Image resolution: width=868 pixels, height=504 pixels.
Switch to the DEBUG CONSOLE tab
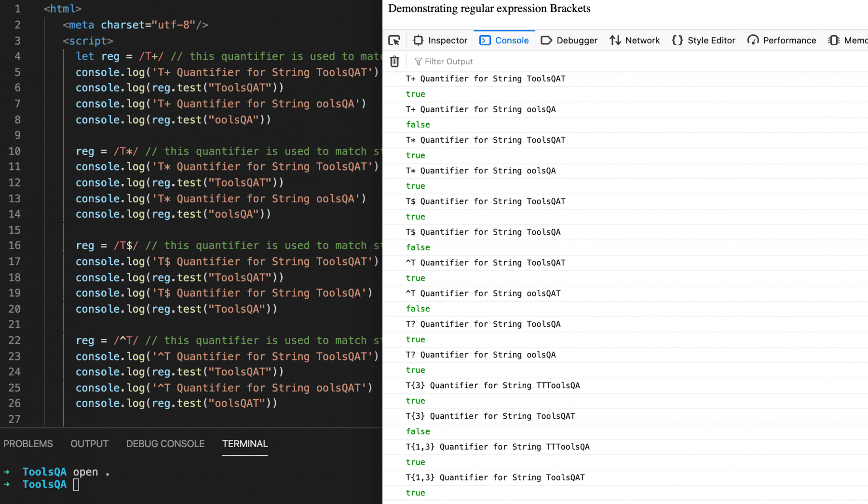point(165,444)
